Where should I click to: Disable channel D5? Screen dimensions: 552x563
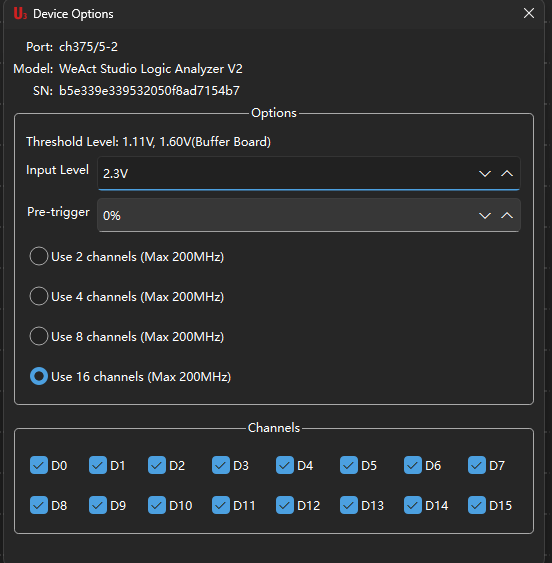click(x=349, y=465)
